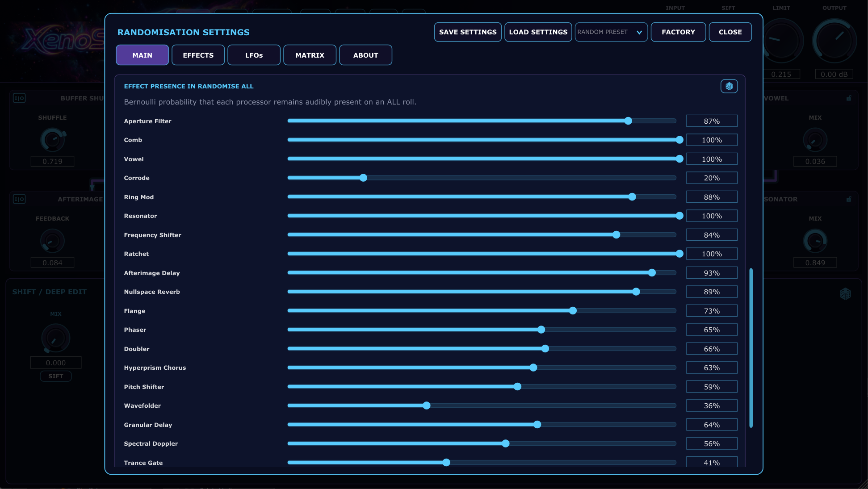Switch to the Effects tab

pos(198,55)
